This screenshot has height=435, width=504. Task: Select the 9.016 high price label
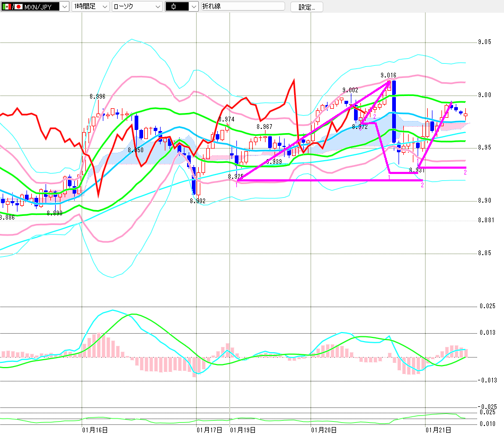click(x=388, y=75)
